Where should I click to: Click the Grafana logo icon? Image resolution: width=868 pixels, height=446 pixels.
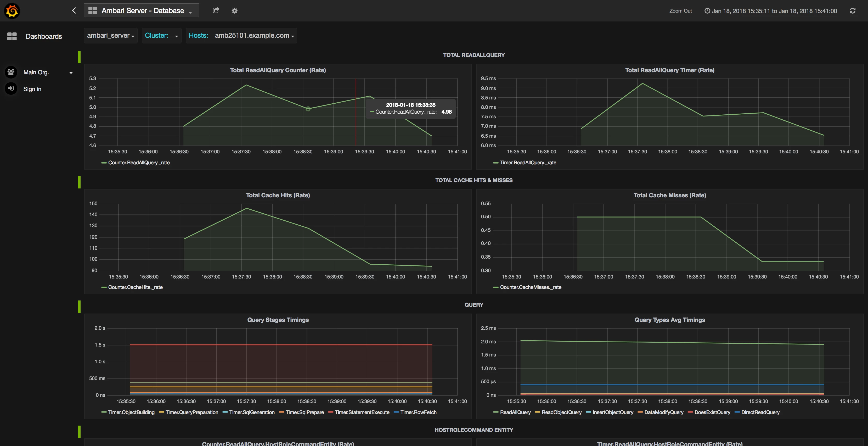(x=12, y=11)
